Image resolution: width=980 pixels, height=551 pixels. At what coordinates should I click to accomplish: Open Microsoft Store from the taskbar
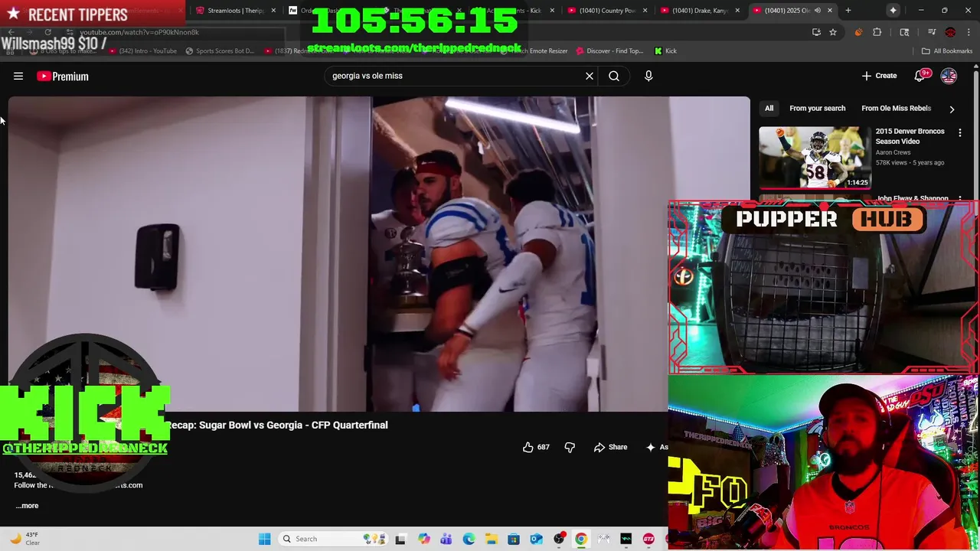[514, 540]
